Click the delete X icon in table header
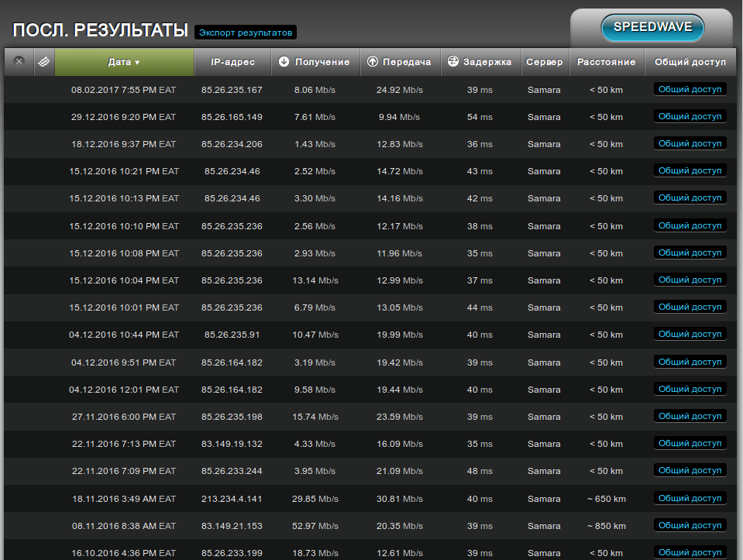Viewport: 743px width, 560px height. pyautogui.click(x=19, y=61)
